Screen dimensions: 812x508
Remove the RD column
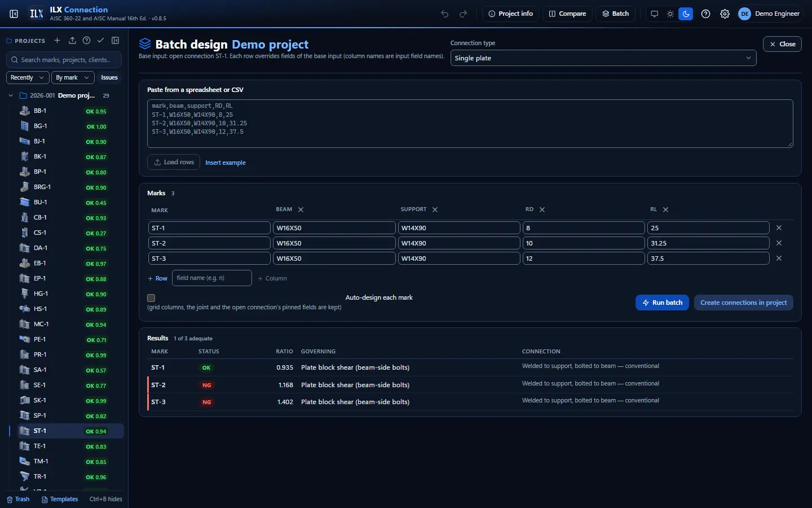542,209
